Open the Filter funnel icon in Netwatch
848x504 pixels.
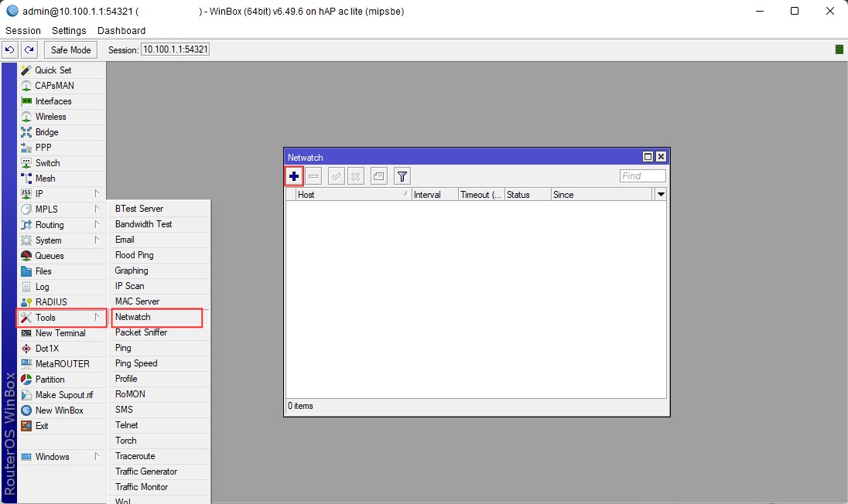[x=402, y=176]
